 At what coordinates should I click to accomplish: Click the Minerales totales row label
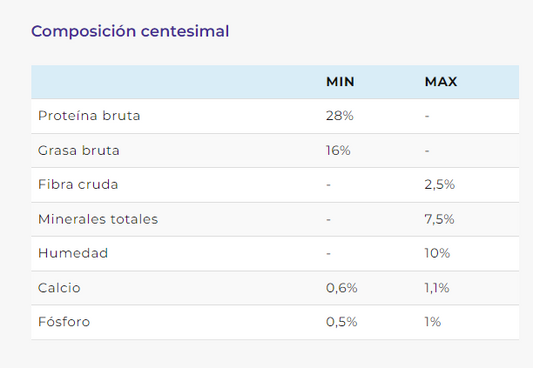tap(98, 219)
